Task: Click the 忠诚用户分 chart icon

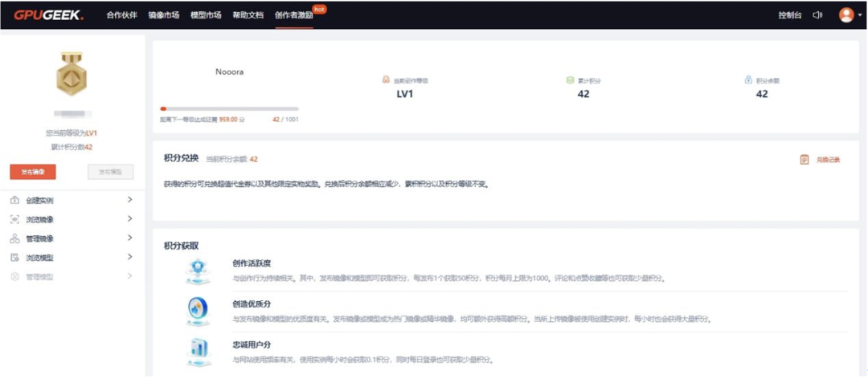Action: point(198,352)
